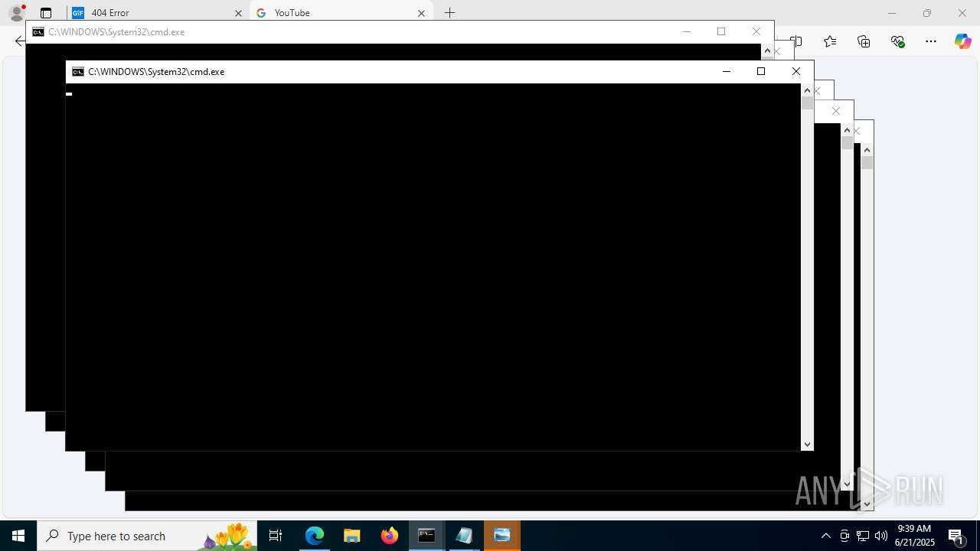Open the clock showing 9:39 AM
Screen dimensions: 980x551
coord(915,536)
